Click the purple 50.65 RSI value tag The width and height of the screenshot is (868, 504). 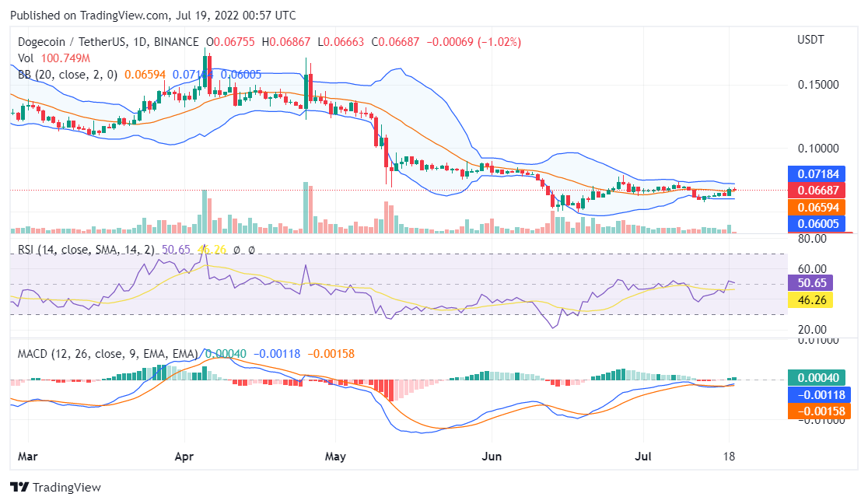[x=810, y=283]
